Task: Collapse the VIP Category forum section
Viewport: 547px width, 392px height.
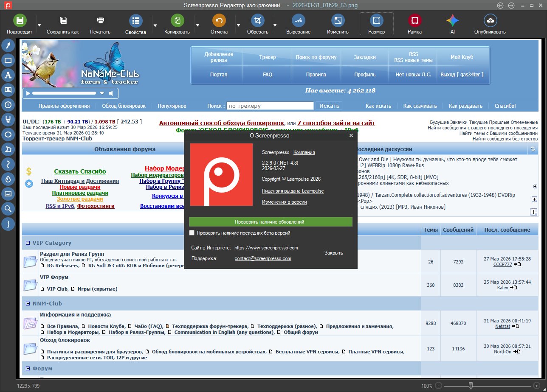Action: click(28, 243)
